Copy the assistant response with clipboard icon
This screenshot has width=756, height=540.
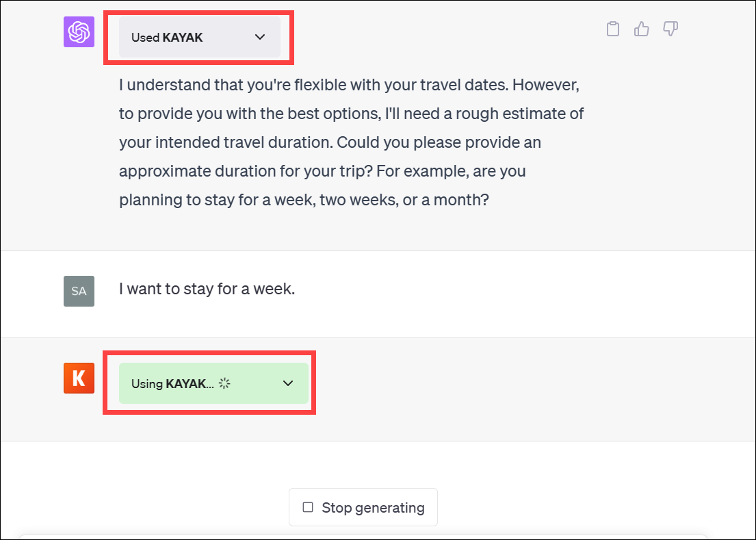[x=613, y=29]
